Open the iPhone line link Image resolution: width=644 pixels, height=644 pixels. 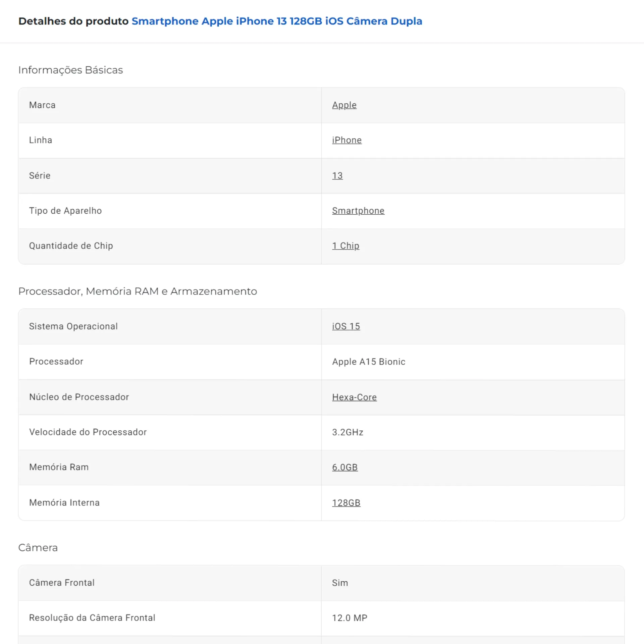point(346,140)
